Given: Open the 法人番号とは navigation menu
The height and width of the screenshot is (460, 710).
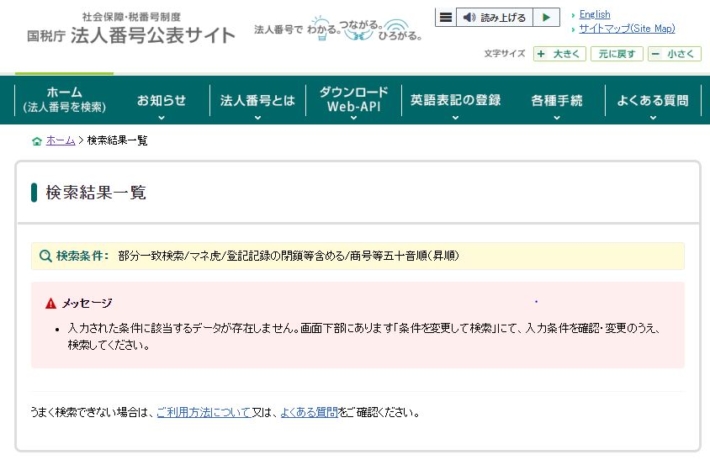Looking at the screenshot, I should point(258,100).
